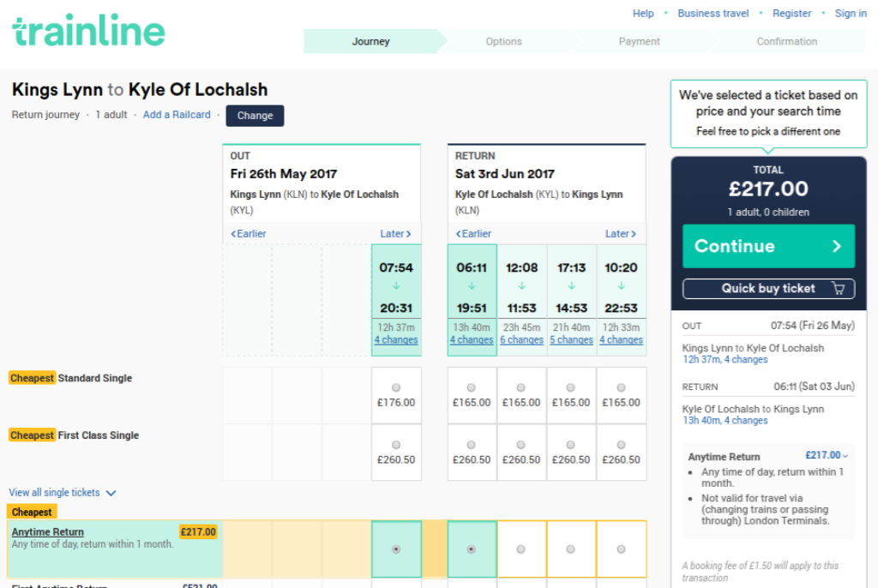Open the Business travel menu link

tap(713, 14)
